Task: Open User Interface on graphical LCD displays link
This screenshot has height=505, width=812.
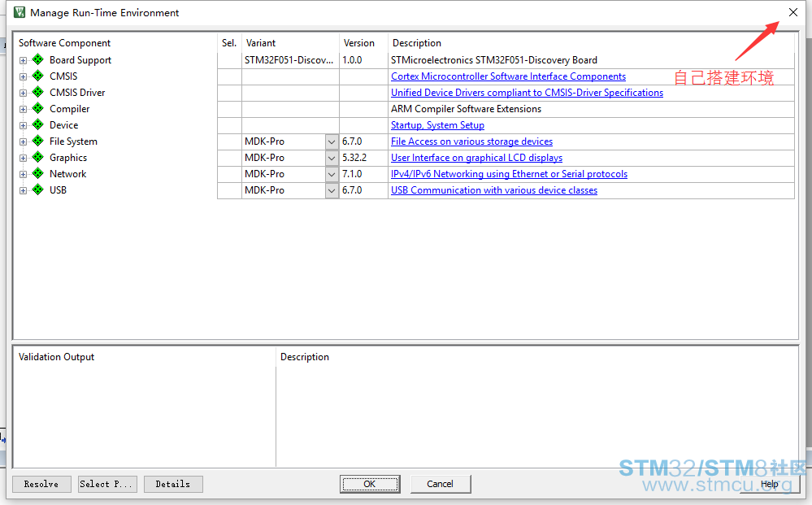Action: coord(476,158)
